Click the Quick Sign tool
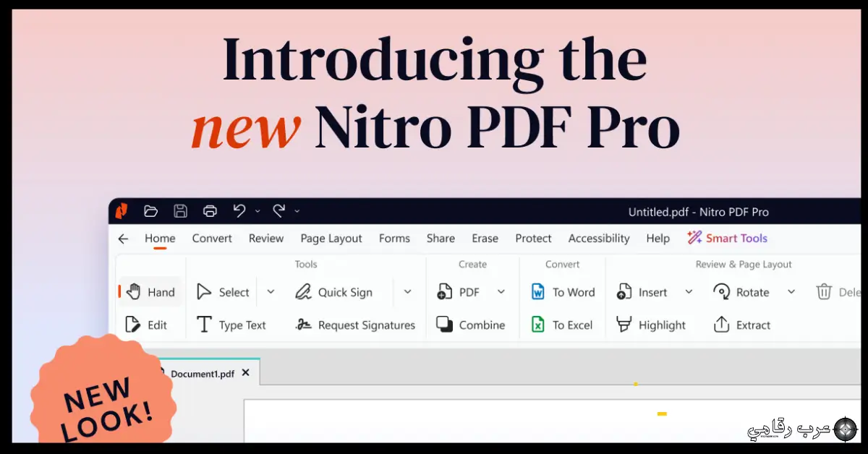This screenshot has width=868, height=454. pos(334,292)
